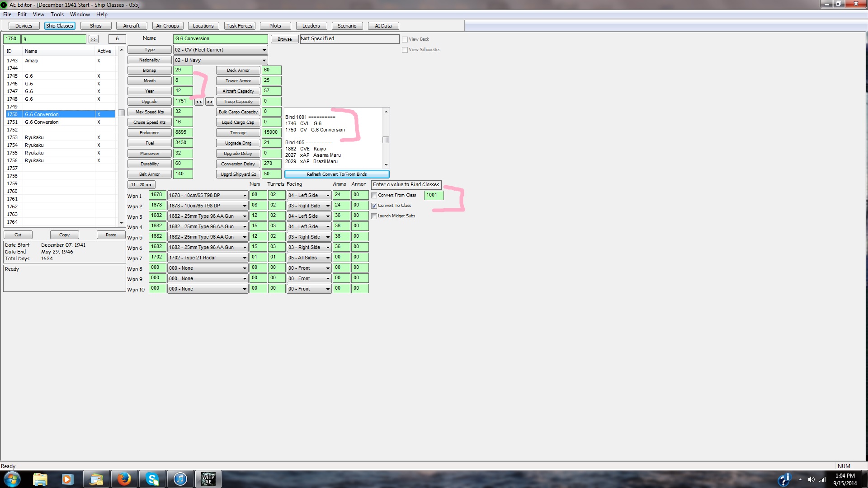868x488 pixels.
Task: Open the Tools menu
Action: 57,14
